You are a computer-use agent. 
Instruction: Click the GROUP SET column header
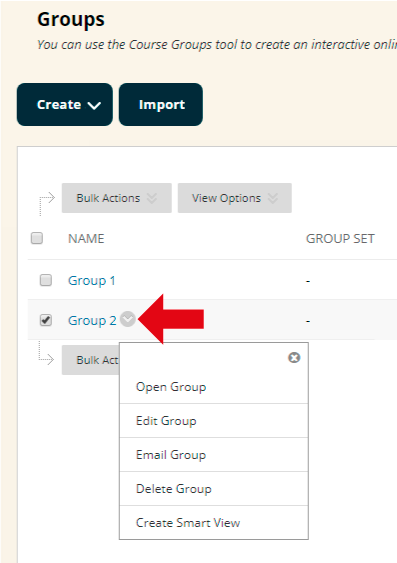(x=340, y=238)
